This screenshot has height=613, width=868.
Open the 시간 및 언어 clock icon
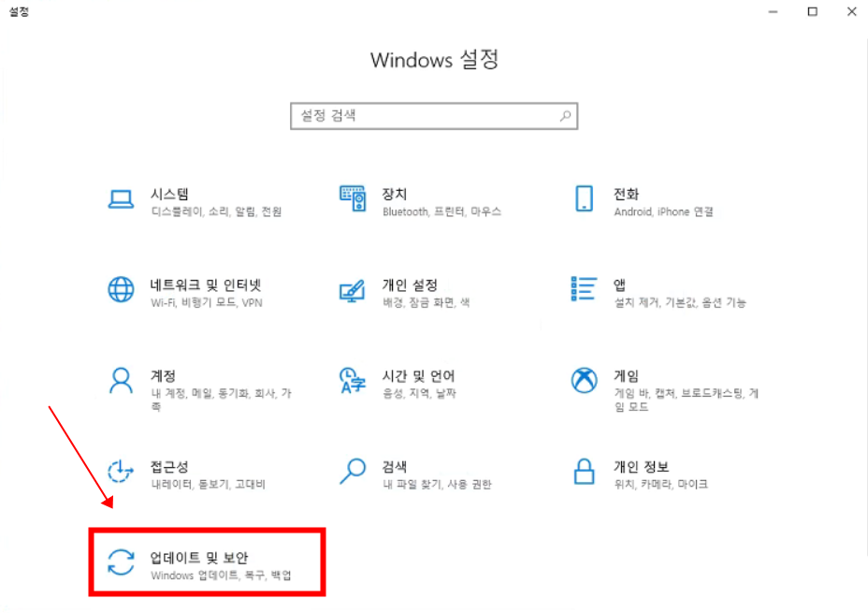tap(352, 381)
